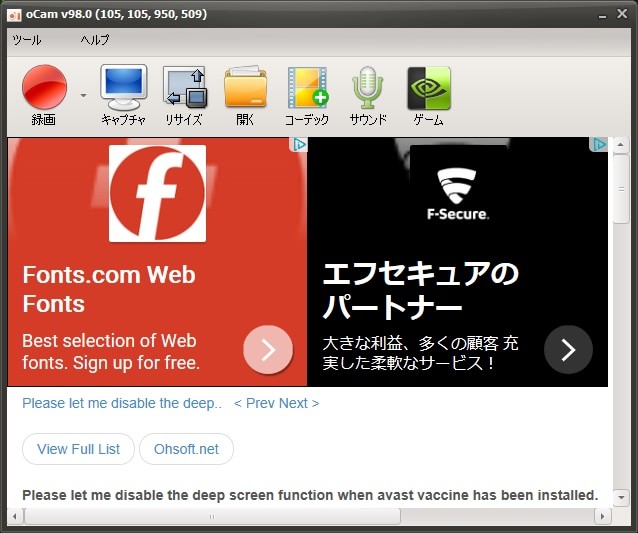Click the arrow button on F-Secure ad
638x533 pixels.
(568, 349)
